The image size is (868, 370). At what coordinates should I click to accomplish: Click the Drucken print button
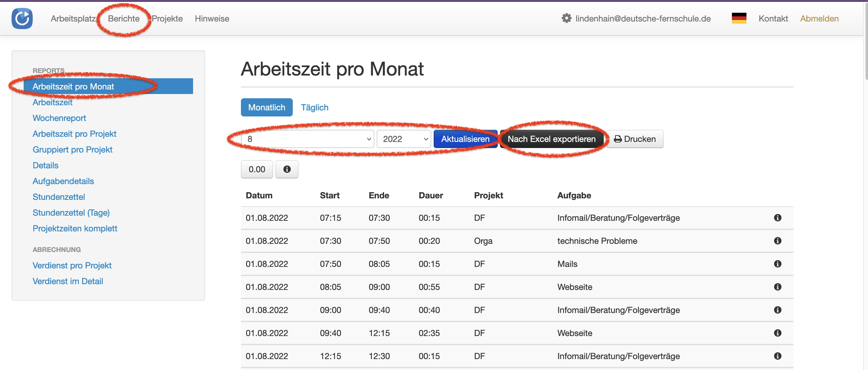[635, 139]
